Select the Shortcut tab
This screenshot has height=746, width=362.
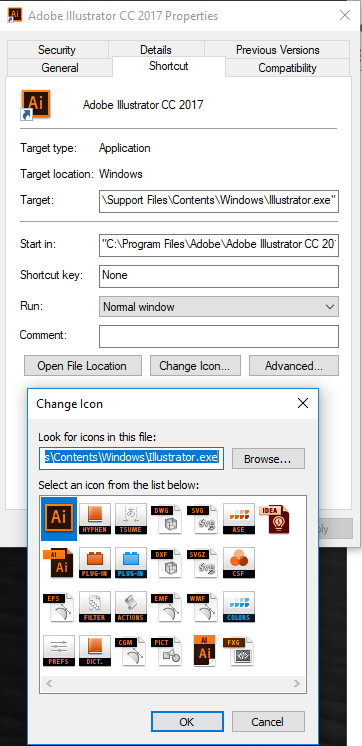[x=169, y=66]
